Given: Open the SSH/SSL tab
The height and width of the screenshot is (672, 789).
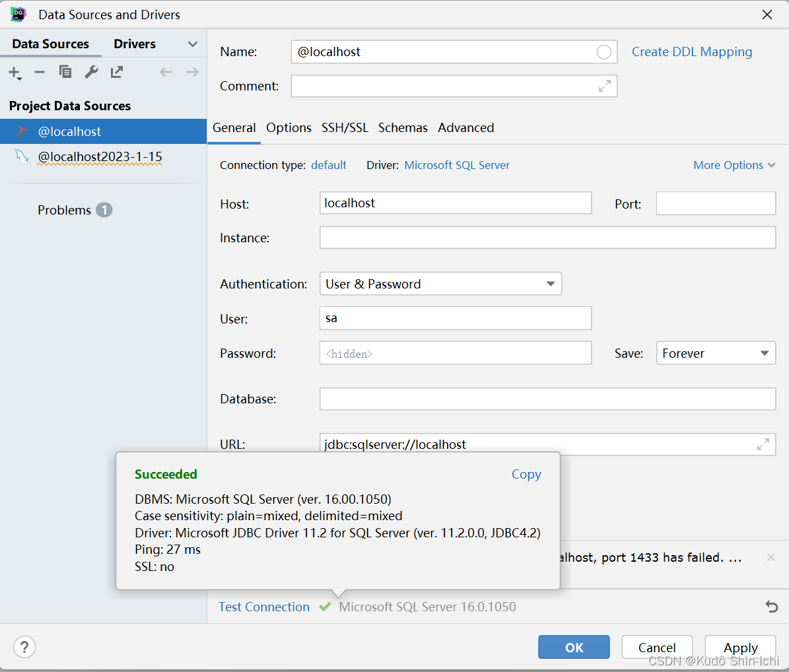Looking at the screenshot, I should (345, 128).
